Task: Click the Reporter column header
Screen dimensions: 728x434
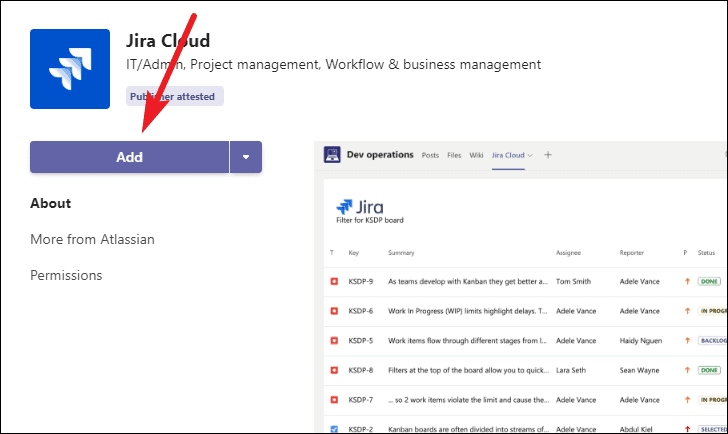Action: 631,253
